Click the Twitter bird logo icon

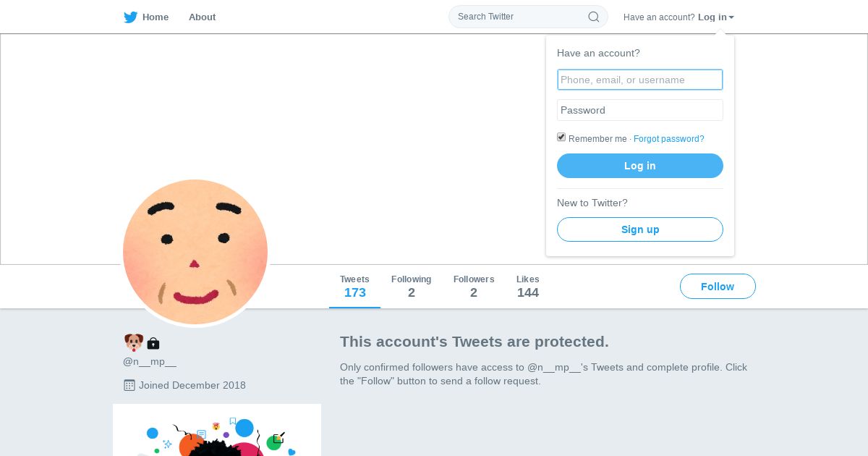[130, 17]
